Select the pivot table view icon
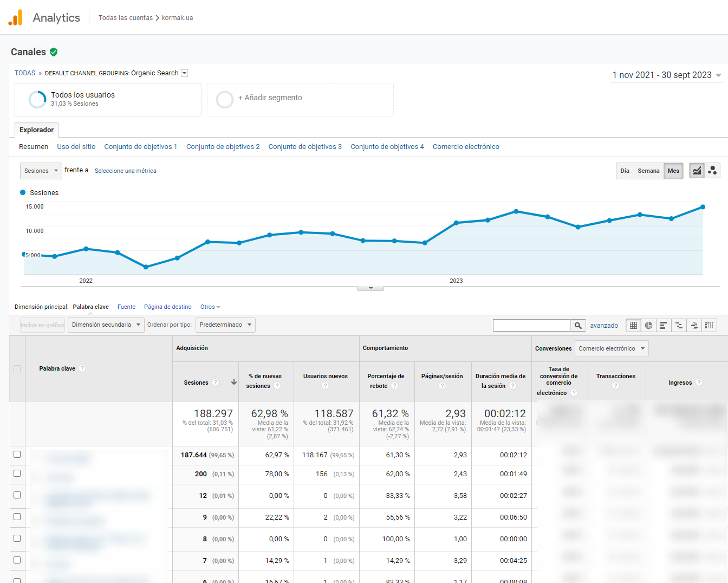Viewport: 728px width, 583px height. coord(709,326)
